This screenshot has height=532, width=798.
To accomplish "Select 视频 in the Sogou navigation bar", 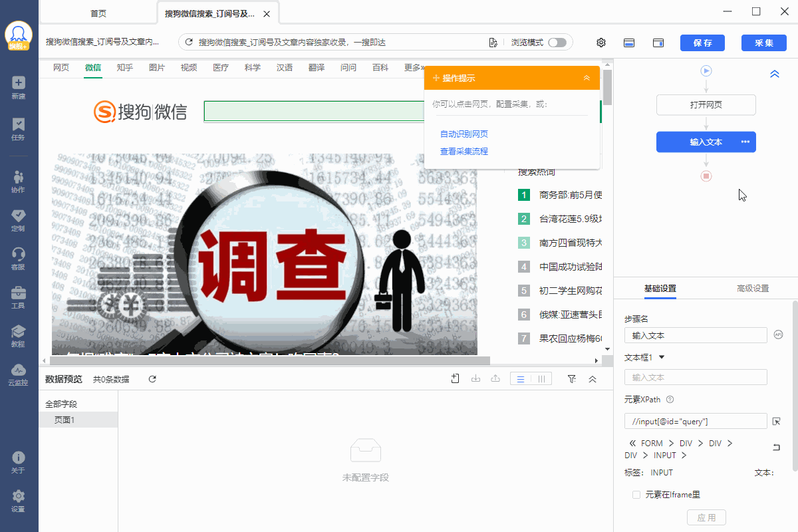I will (x=189, y=68).
